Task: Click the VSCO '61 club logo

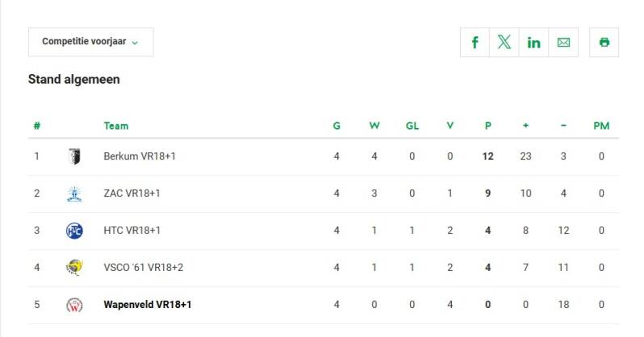Action: 74,268
